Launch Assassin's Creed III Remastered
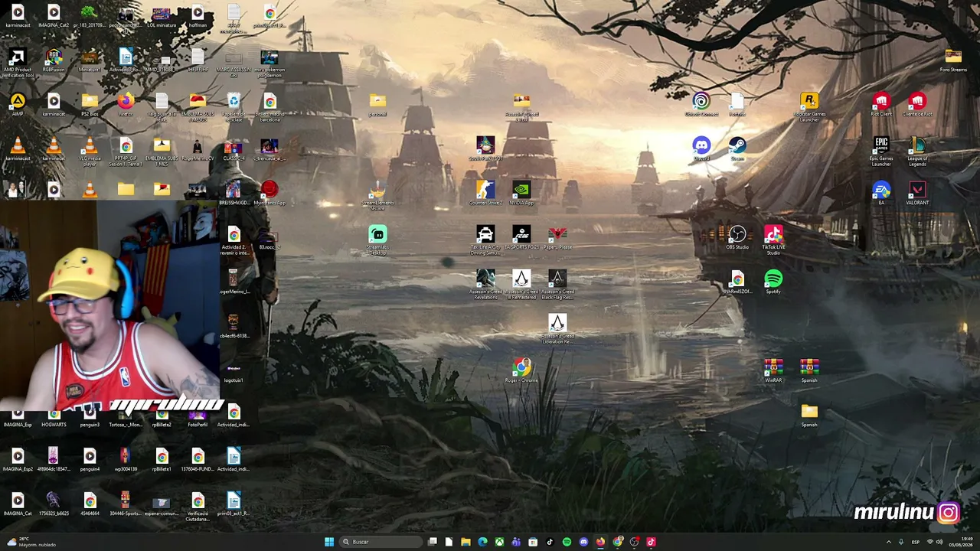 pyautogui.click(x=521, y=285)
